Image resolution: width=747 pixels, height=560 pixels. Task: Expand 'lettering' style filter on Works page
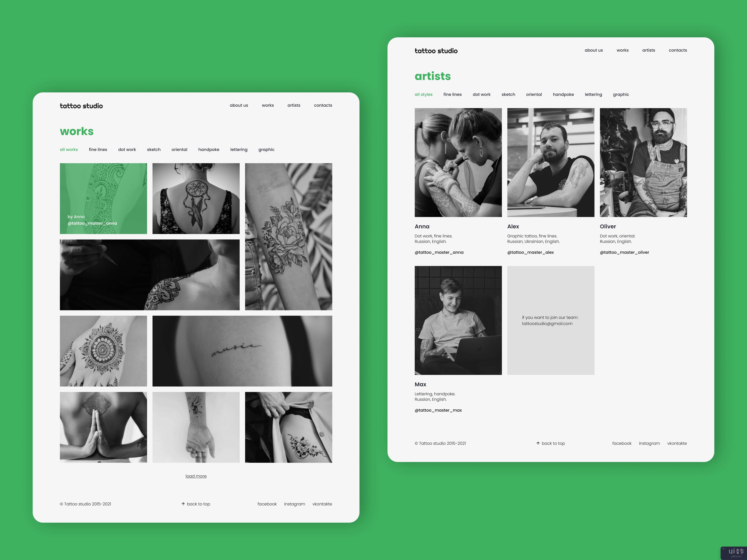point(238,149)
